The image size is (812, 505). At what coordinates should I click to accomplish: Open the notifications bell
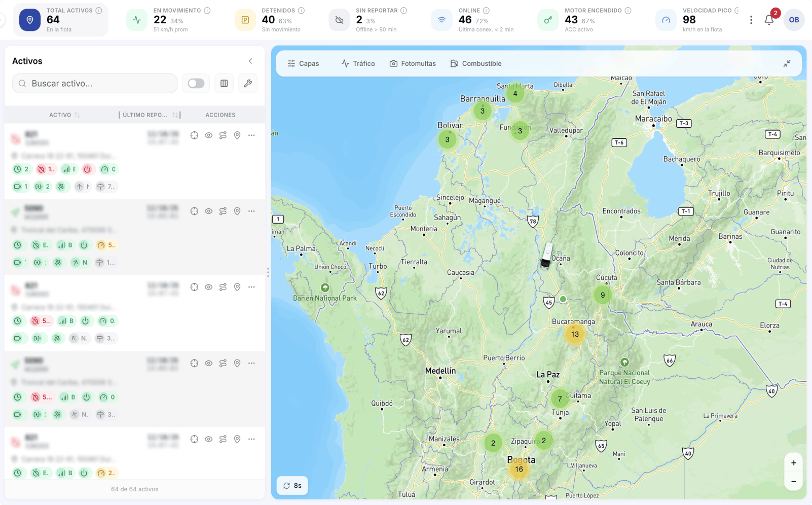pos(769,20)
